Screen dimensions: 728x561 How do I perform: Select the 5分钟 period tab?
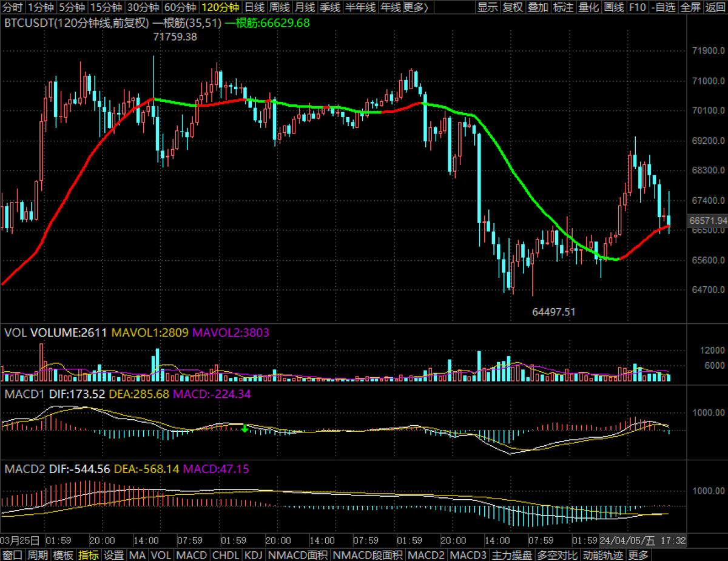tap(72, 7)
